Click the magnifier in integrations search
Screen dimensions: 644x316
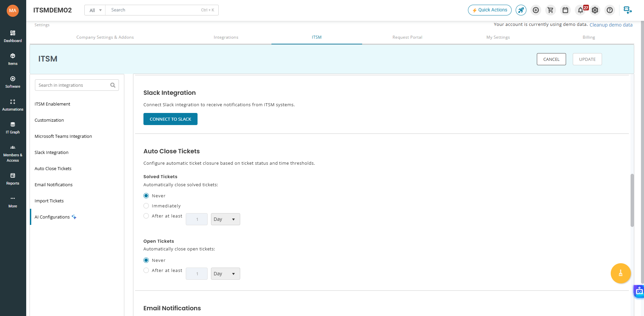[113, 85]
